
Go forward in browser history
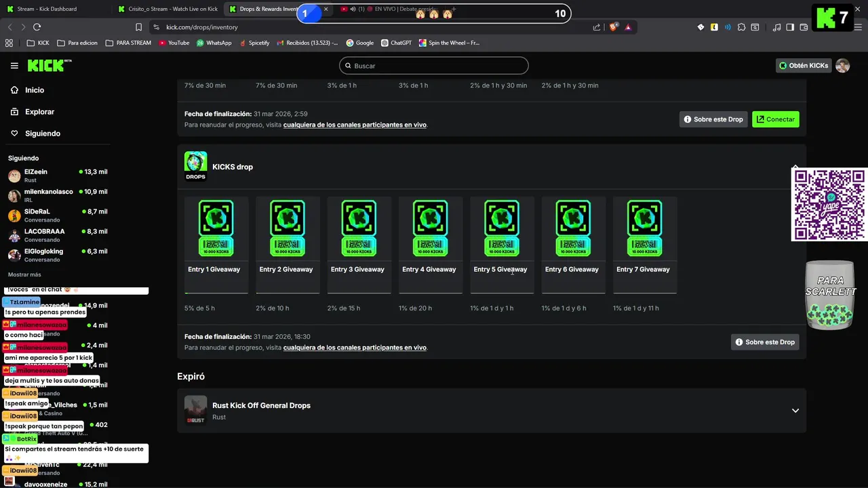coord(23,27)
